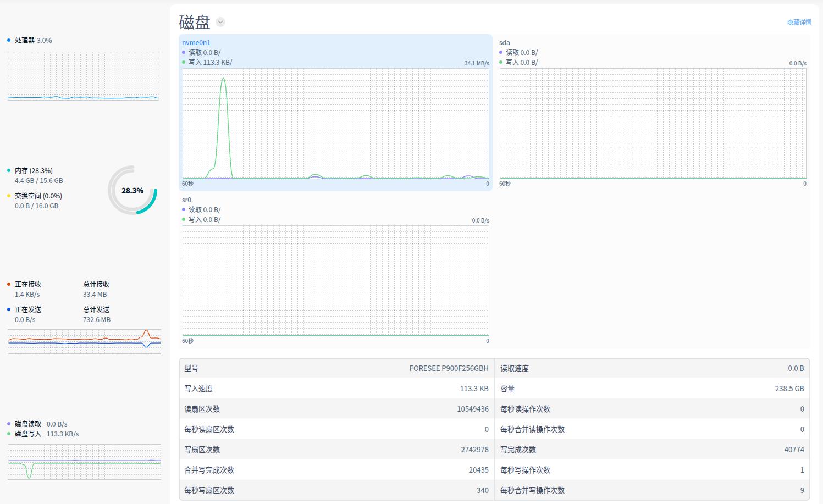Click the 磁盘读取 disk read legend dot
Image resolution: width=823 pixels, height=504 pixels.
pos(8,424)
